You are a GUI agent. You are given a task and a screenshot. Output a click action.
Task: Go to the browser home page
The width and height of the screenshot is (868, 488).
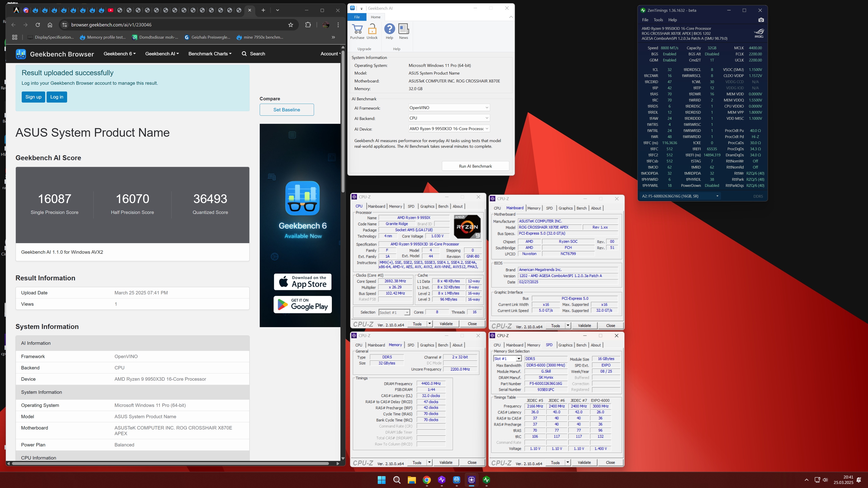tap(50, 25)
